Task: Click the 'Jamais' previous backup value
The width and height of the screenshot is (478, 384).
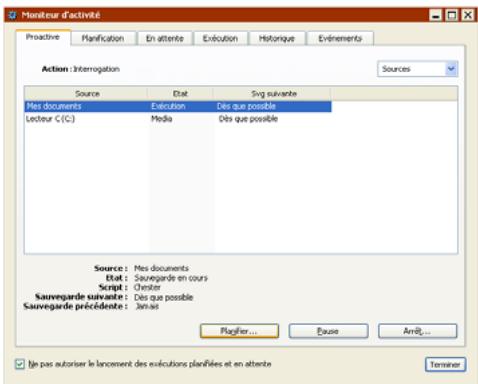Action: click(147, 306)
